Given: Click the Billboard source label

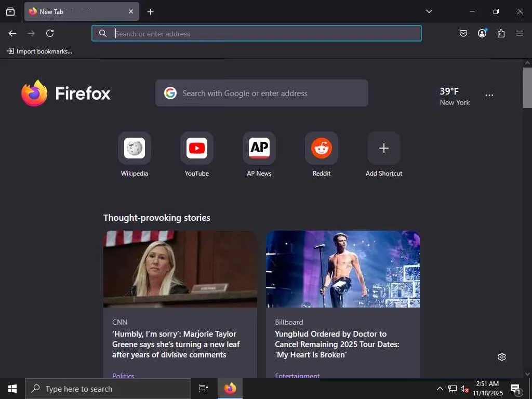Looking at the screenshot, I should (289, 322).
